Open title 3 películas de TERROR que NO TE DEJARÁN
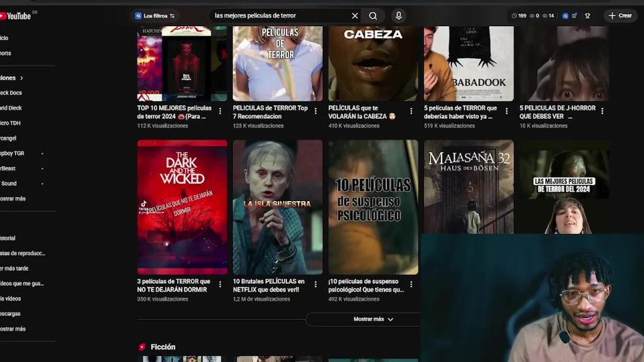This screenshot has height=362, width=644. point(174,286)
